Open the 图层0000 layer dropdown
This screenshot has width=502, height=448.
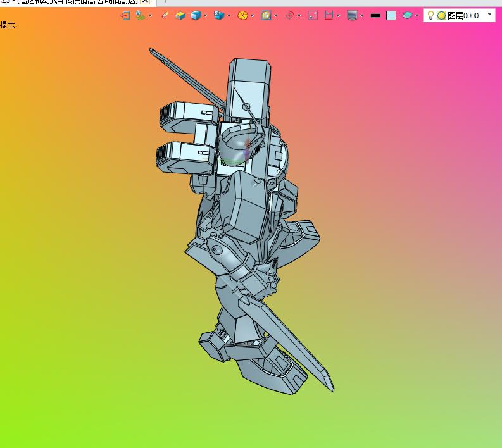click(489, 15)
